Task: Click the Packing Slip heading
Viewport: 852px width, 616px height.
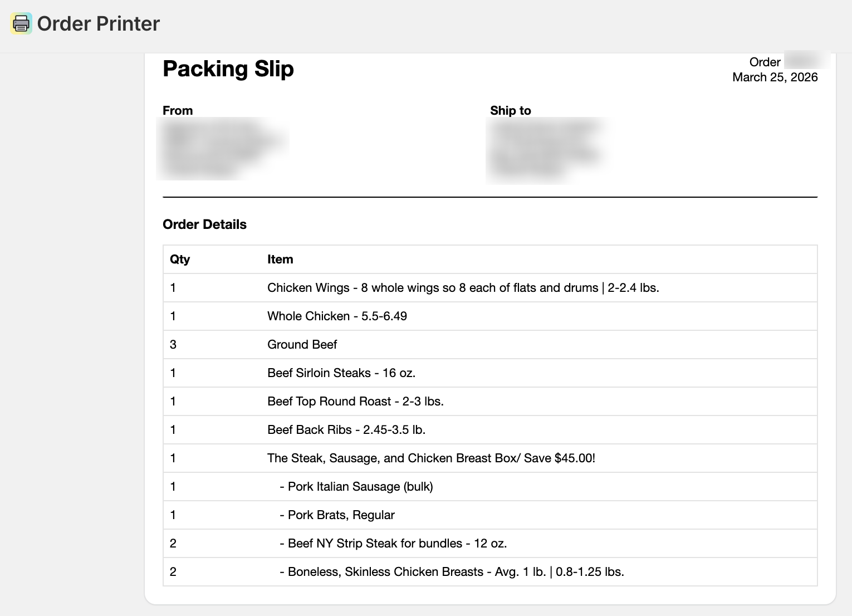Action: (x=228, y=69)
